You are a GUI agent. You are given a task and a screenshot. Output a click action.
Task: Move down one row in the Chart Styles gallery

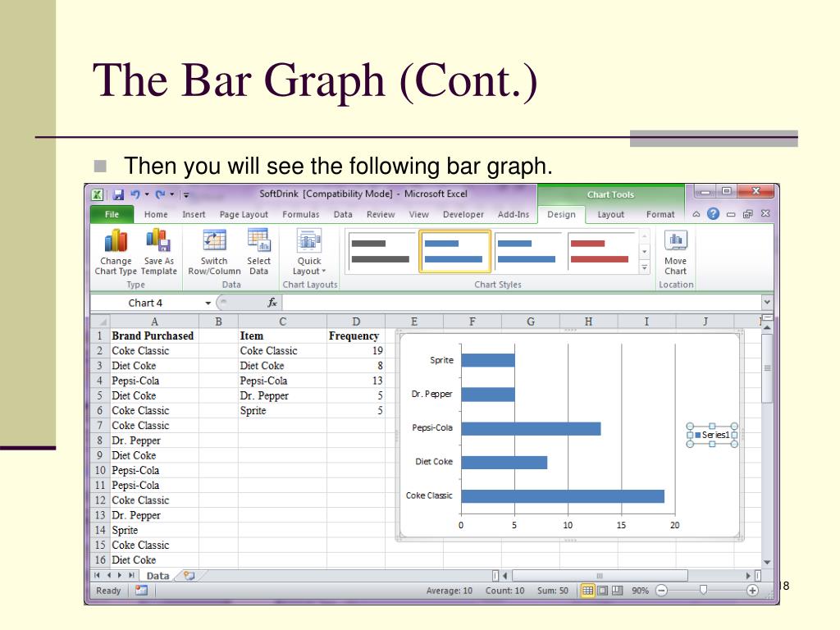click(x=645, y=251)
